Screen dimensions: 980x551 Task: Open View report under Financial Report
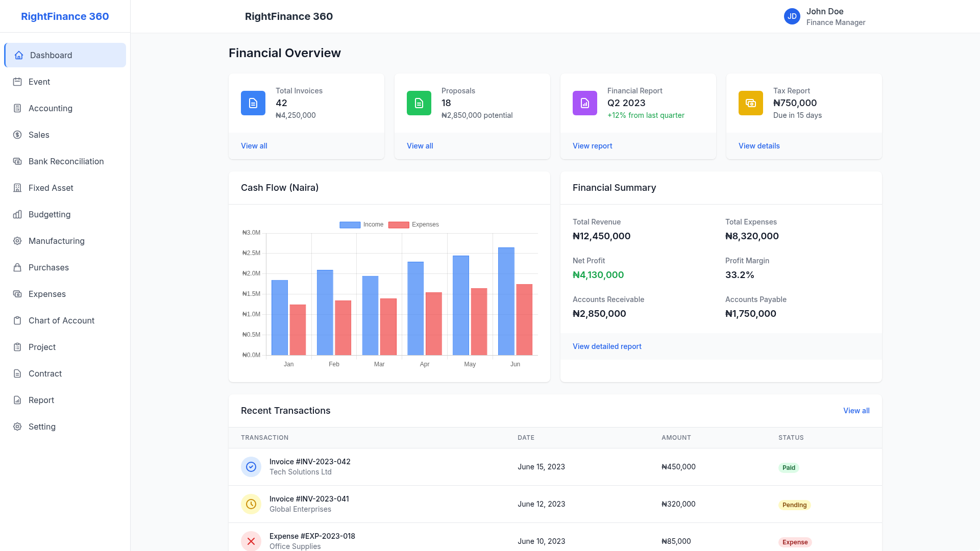(592, 146)
